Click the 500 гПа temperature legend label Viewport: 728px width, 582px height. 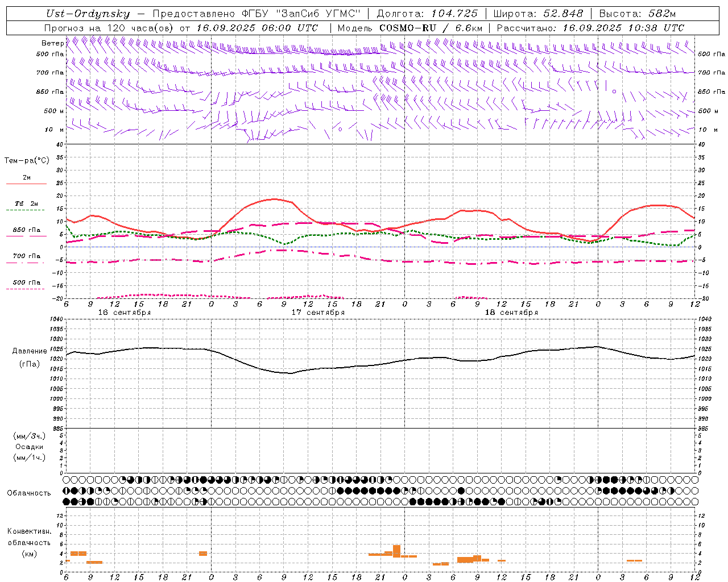pos(27,282)
